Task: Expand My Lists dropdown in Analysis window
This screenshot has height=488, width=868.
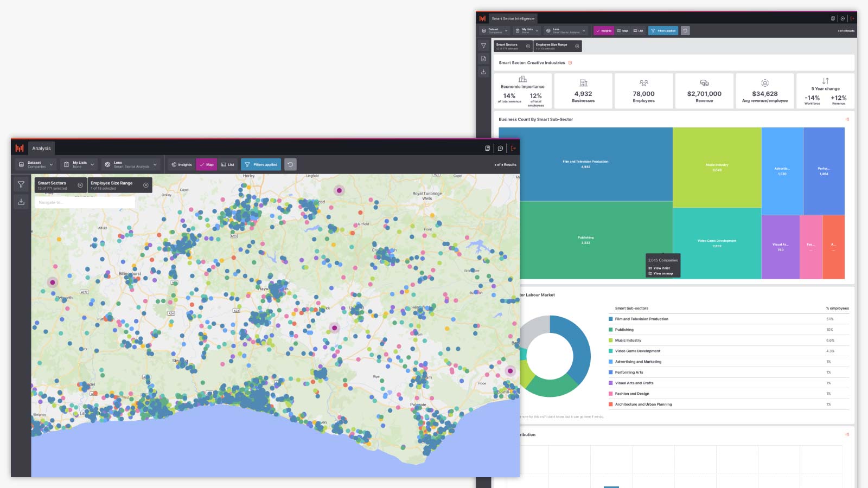Action: [79, 164]
